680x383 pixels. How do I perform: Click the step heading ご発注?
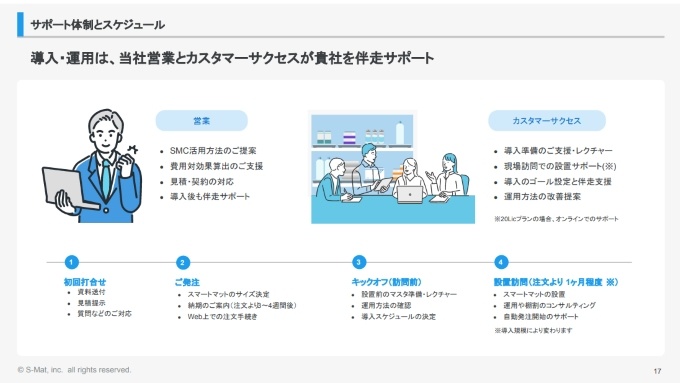(187, 282)
